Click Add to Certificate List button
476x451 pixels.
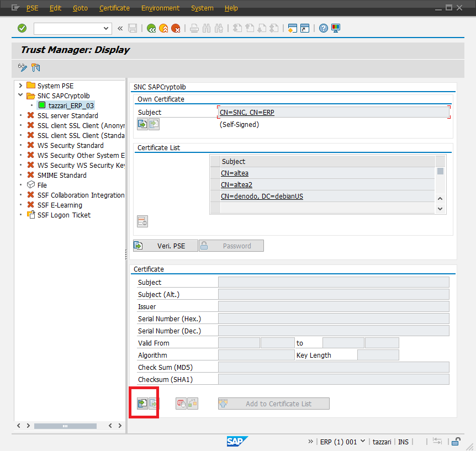273,404
